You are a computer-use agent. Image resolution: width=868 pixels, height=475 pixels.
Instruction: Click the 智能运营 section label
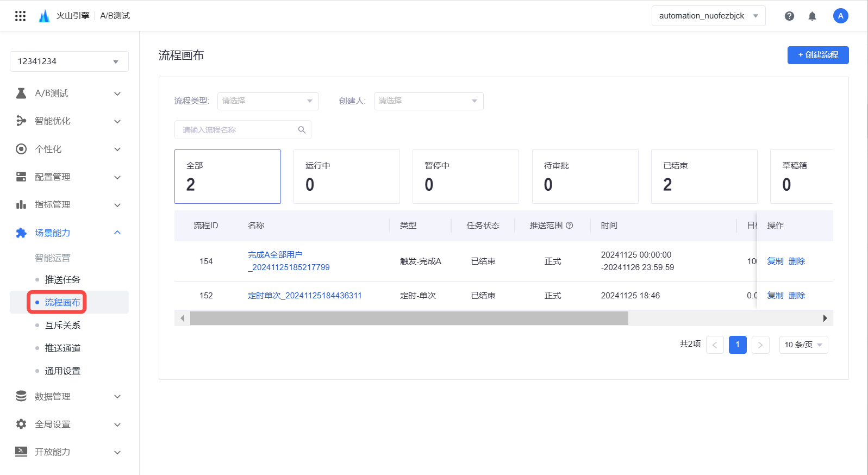point(53,258)
